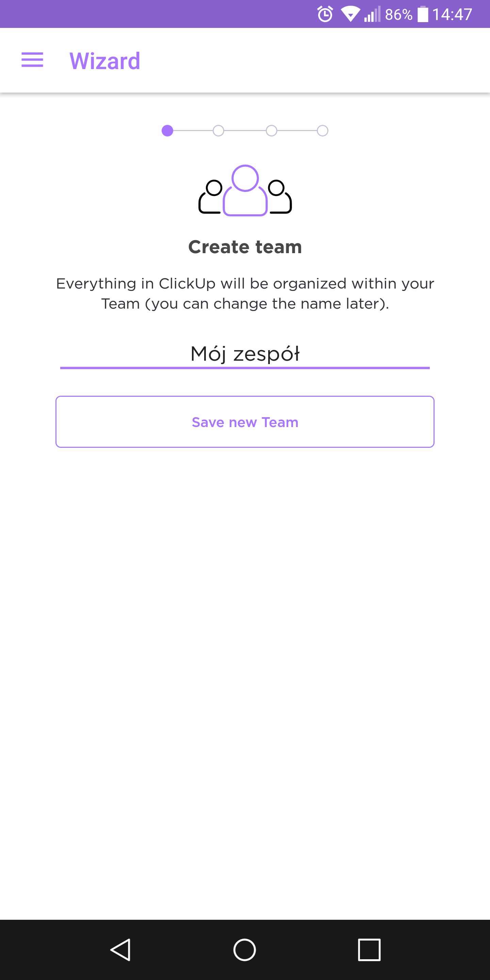This screenshot has width=490, height=980.
Task: Select the fourth wizard step dot
Action: [323, 131]
